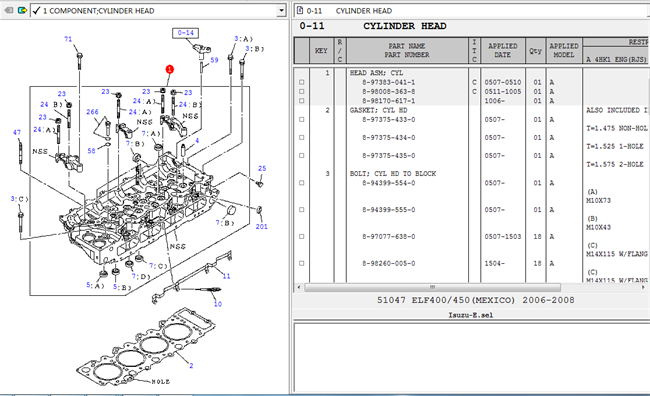Tick the checkbox for gasket 8-97375-433-0
This screenshot has height=396, width=650.
(x=302, y=119)
